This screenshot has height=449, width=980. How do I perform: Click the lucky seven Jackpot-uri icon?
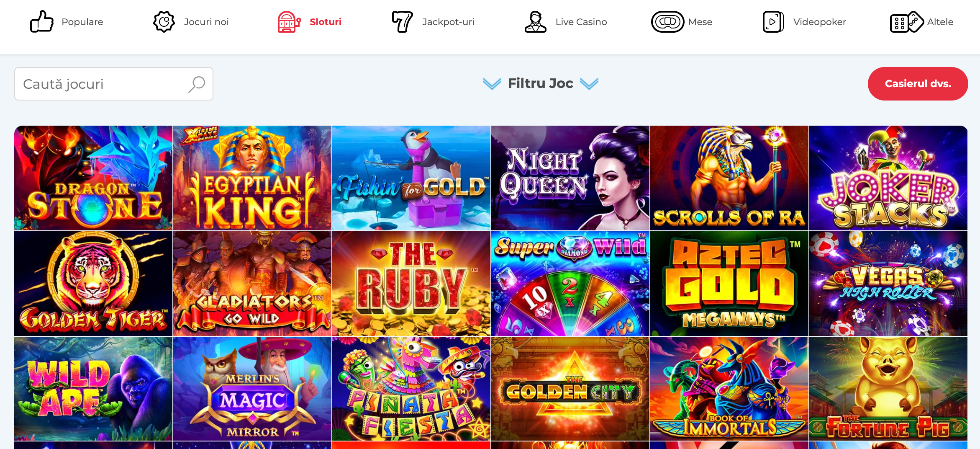point(402,22)
